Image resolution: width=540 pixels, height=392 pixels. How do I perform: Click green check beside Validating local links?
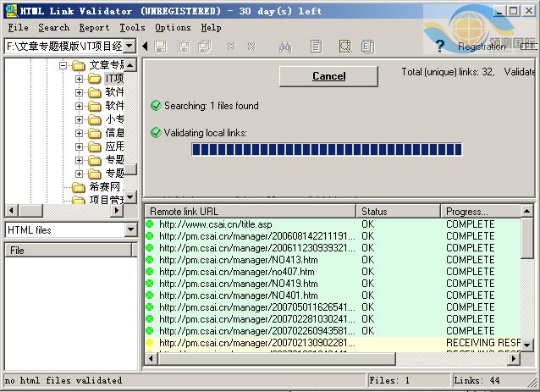tap(156, 133)
